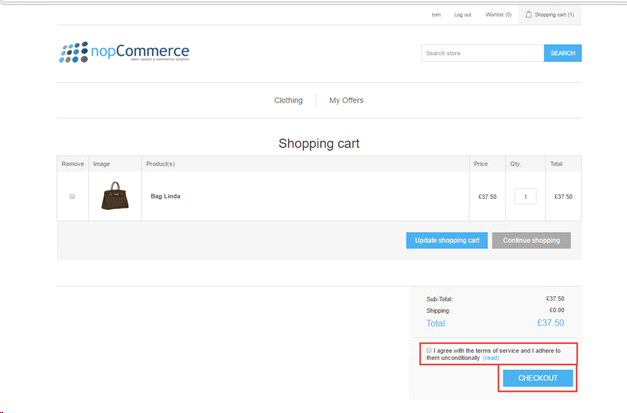Click the Log out link

tap(462, 15)
